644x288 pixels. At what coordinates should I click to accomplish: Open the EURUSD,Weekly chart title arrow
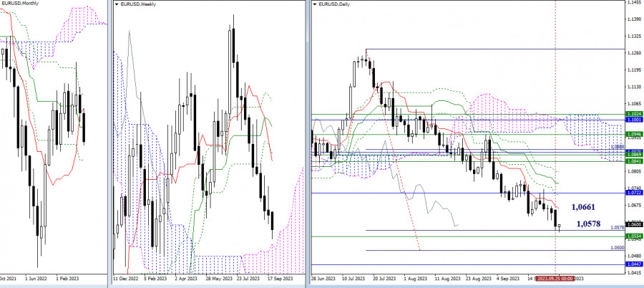coord(117,4)
